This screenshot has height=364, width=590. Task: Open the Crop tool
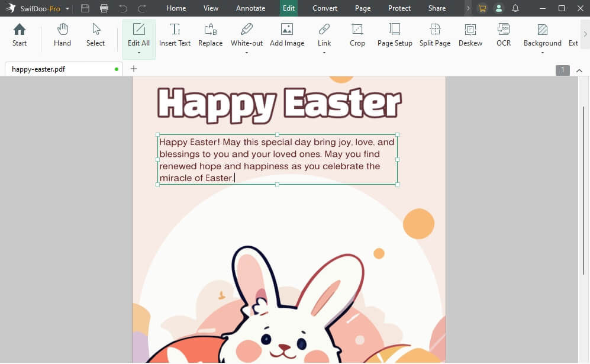(x=357, y=36)
